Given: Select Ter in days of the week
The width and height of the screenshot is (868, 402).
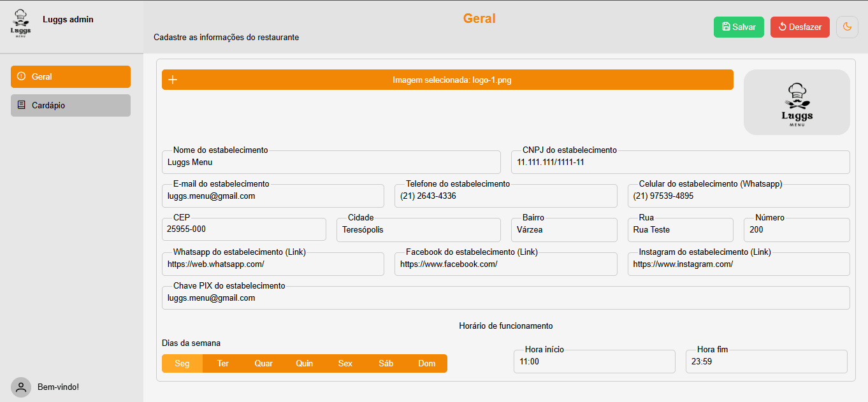Looking at the screenshot, I should 223,363.
